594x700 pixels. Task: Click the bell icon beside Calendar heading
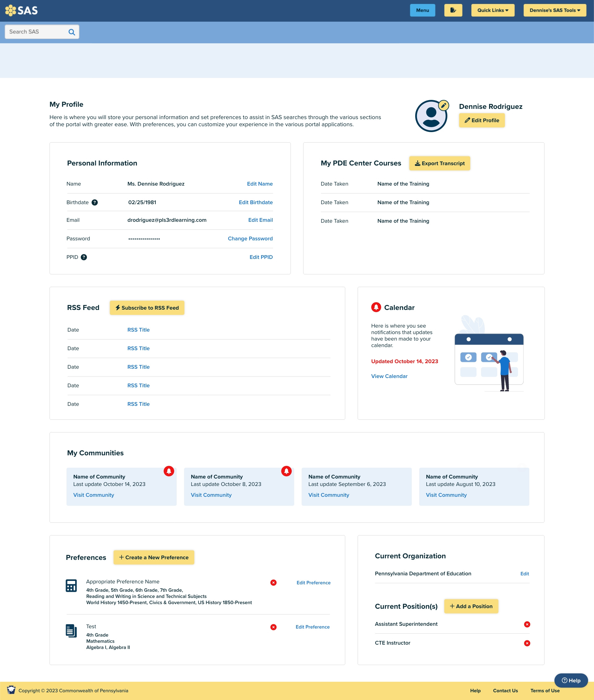click(376, 307)
